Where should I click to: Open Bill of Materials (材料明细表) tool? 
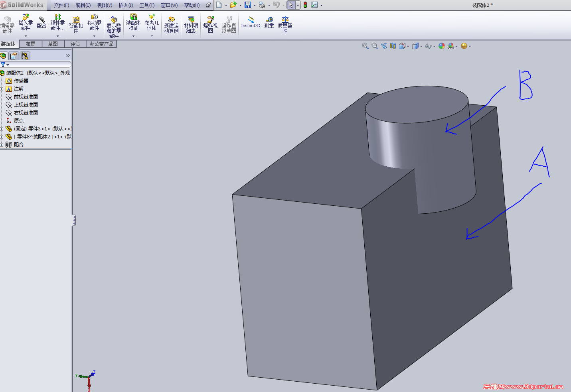[x=191, y=25]
